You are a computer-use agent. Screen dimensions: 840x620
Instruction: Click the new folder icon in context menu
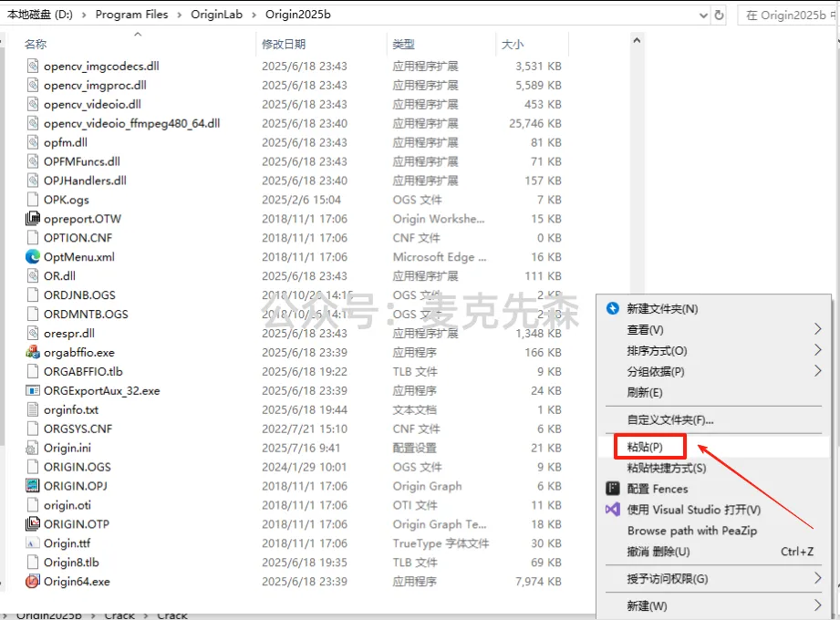pyautogui.click(x=612, y=308)
